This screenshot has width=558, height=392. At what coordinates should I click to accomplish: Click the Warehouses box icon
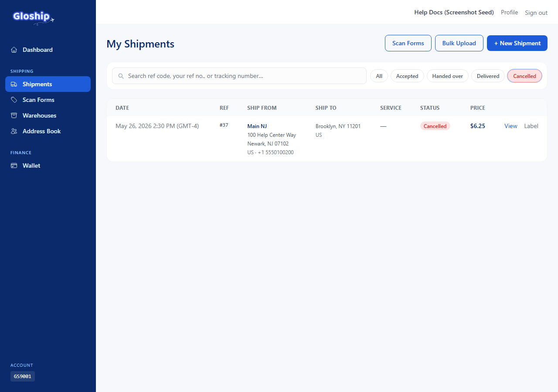click(x=14, y=115)
